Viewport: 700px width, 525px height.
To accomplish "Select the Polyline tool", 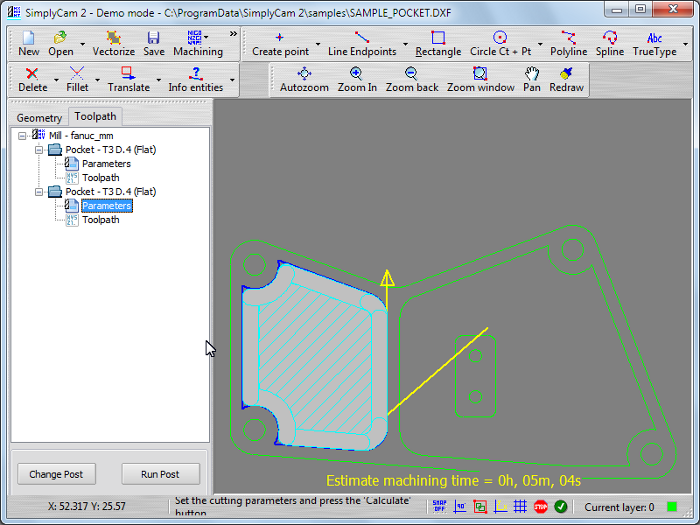I will coord(569,43).
